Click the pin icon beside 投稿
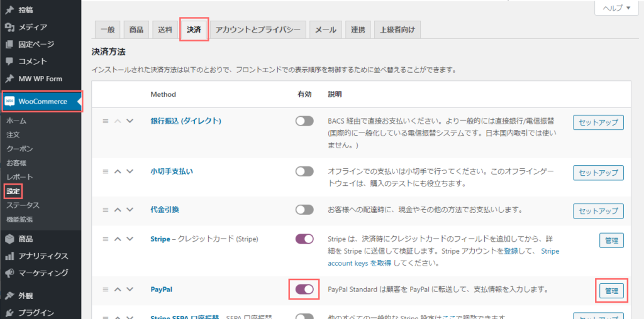 (10, 10)
